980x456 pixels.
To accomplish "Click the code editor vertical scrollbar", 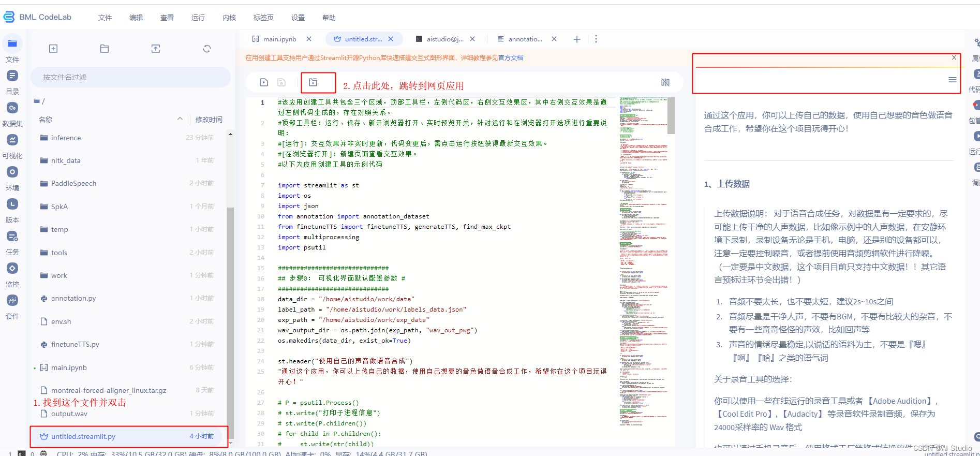I will pos(671,115).
